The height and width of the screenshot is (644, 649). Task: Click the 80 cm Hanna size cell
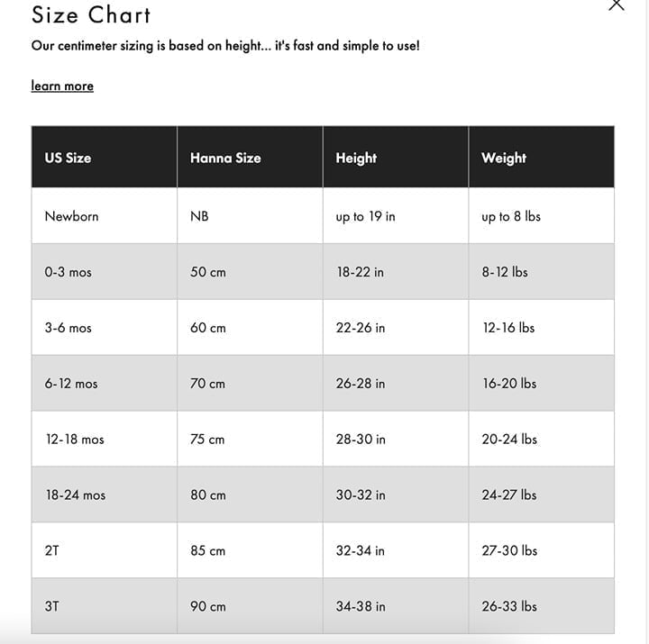pos(250,494)
